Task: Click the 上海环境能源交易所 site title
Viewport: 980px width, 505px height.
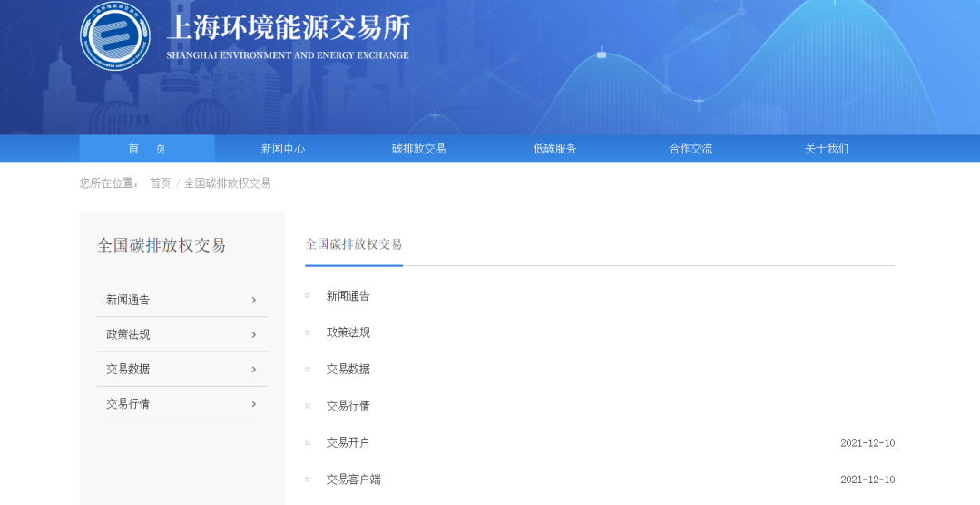Action: coord(289,29)
